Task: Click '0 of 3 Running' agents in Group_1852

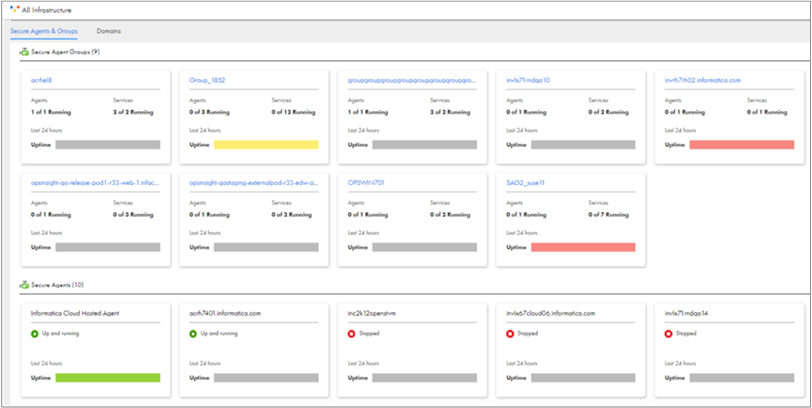Action: click(x=209, y=112)
